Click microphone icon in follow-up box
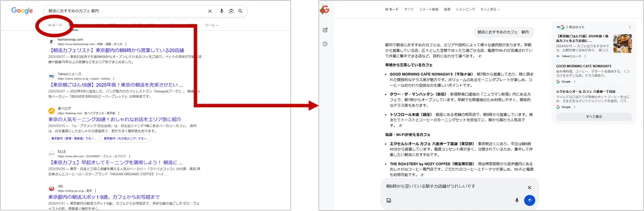This screenshot has height=211, width=644. [516, 200]
